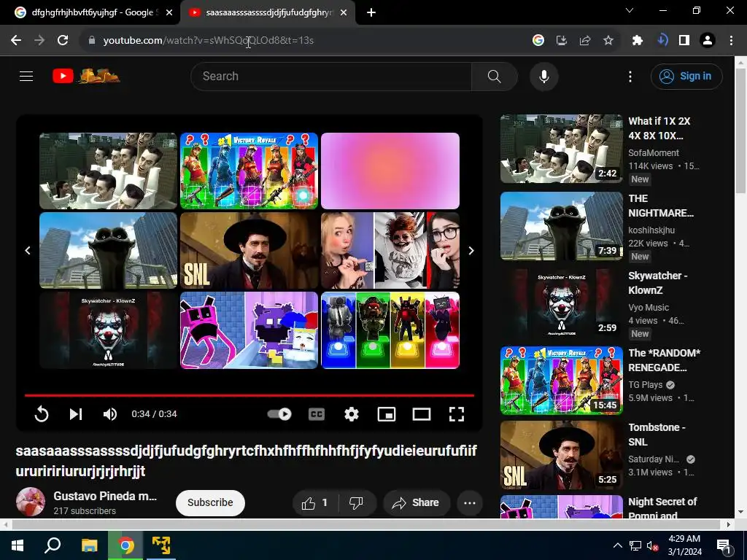Screen dimensions: 747x560
Task: Click Night Secret of Pomni title
Action: pos(662,508)
